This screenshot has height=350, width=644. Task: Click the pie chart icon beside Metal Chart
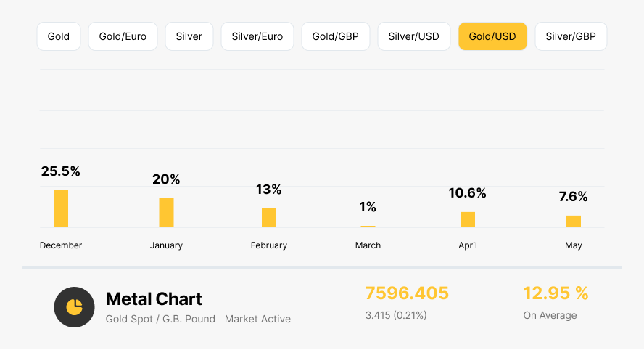74,307
